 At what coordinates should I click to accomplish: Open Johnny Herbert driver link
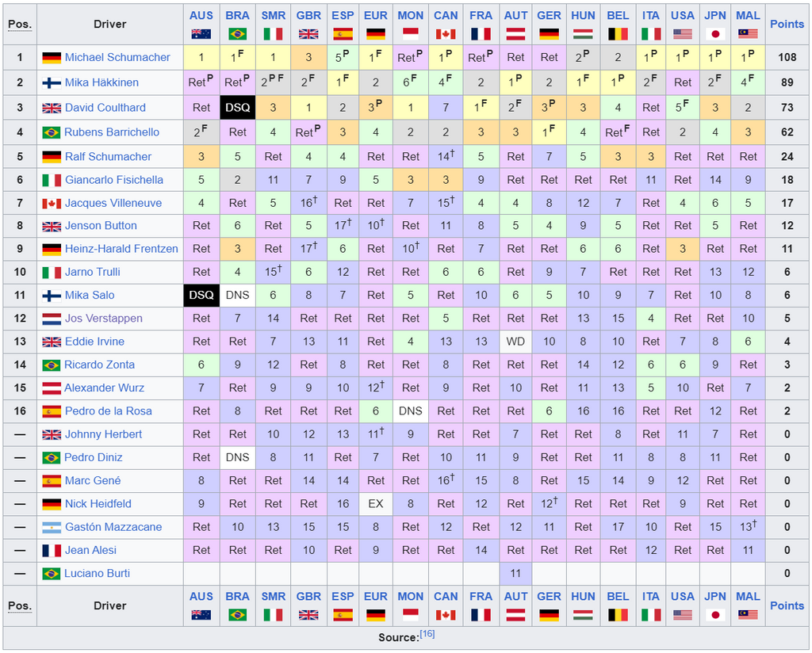tap(103, 434)
